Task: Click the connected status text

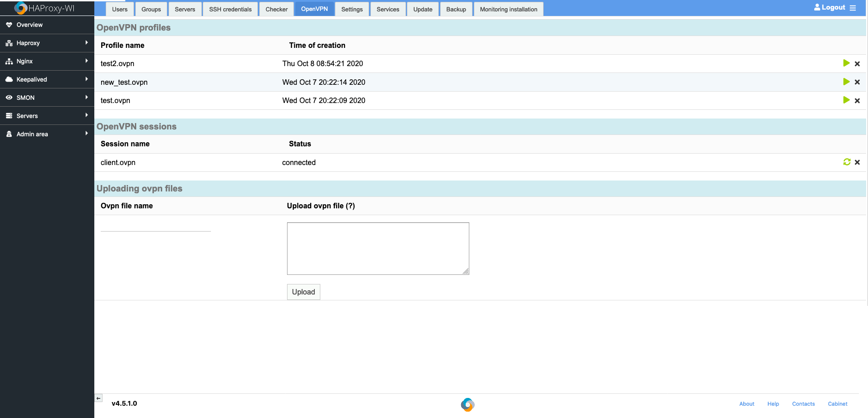Action: click(x=299, y=162)
